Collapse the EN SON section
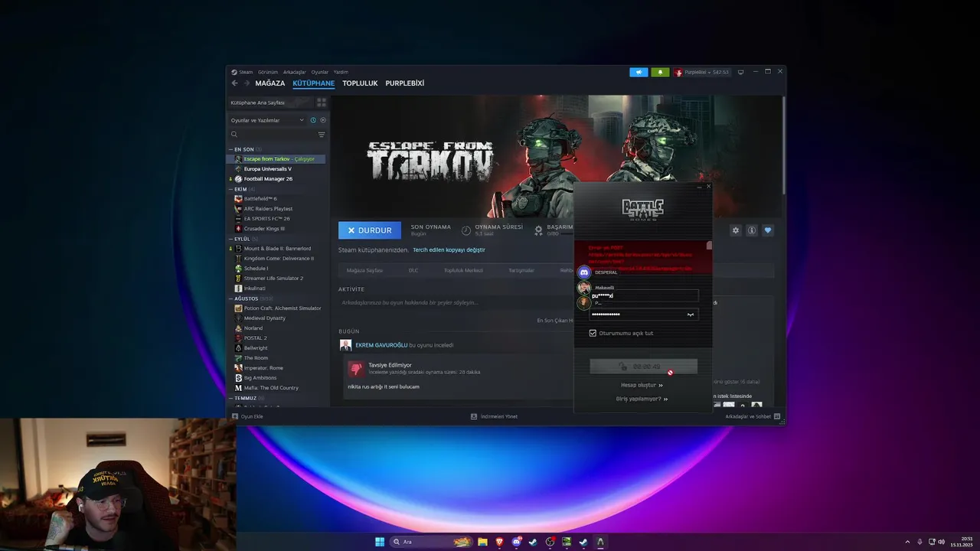This screenshot has width=980, height=551. (230, 149)
